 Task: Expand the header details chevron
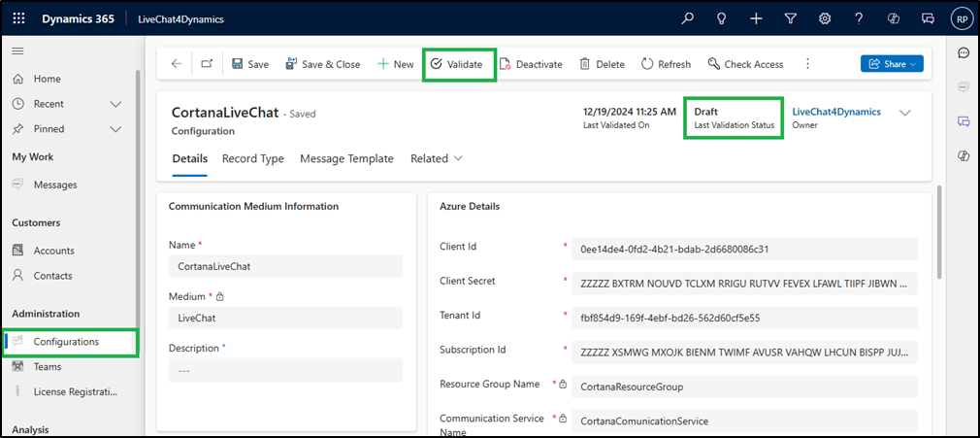pyautogui.click(x=905, y=113)
